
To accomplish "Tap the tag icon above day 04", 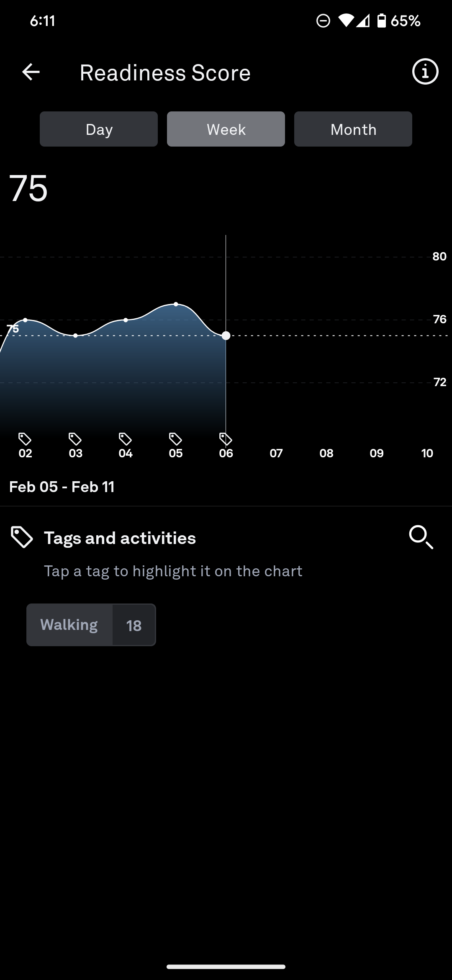I will pyautogui.click(x=126, y=439).
